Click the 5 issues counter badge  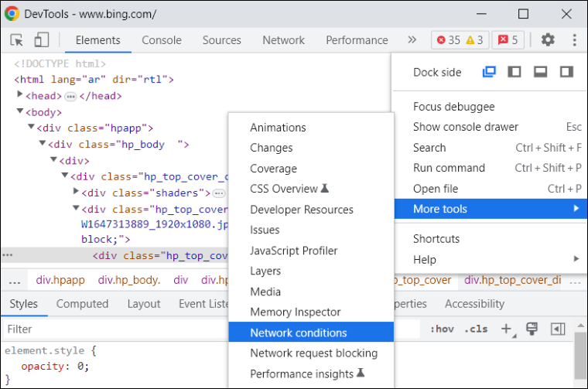[508, 40]
